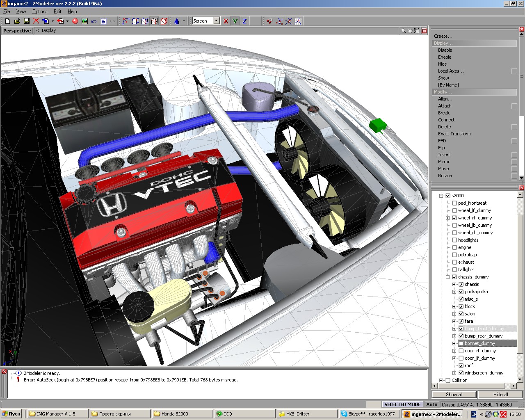Open the red sphere materials icon
Image resolution: width=525 pixels, height=420 pixels.
point(75,21)
